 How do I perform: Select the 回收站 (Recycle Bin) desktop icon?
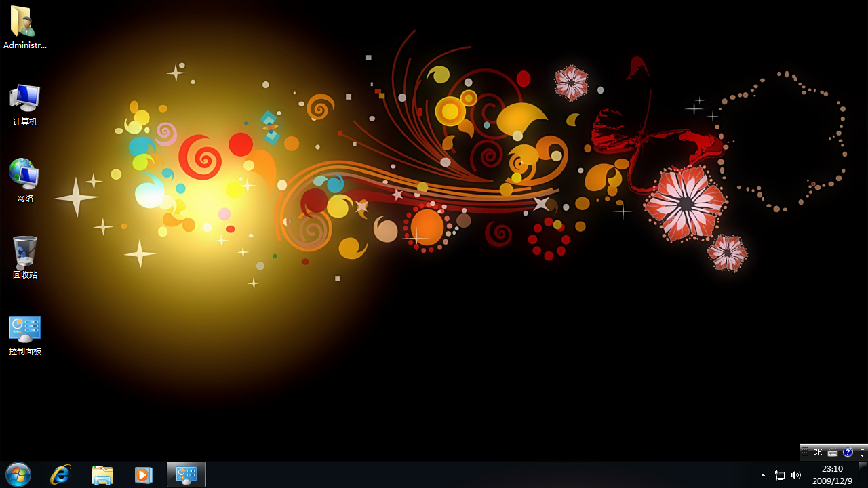(25, 258)
